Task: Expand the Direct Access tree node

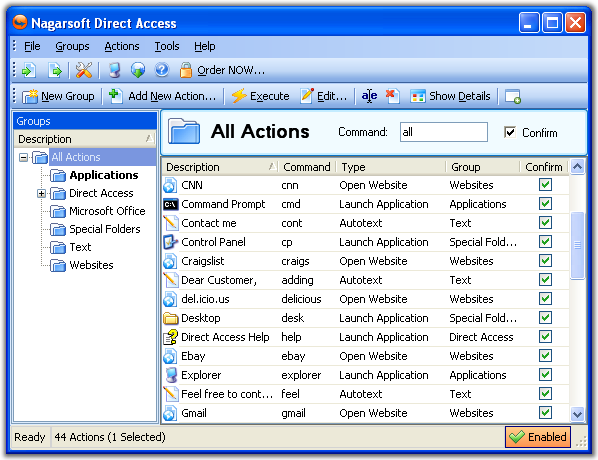Action: (x=42, y=193)
